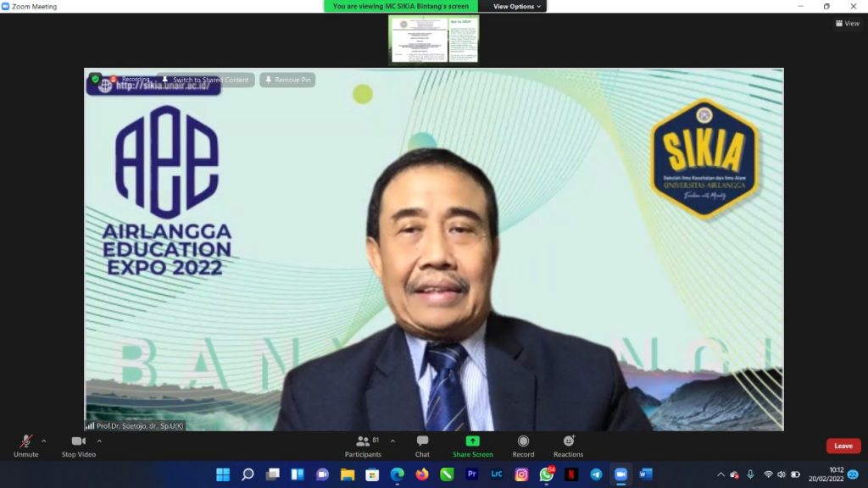Open WhatsApp from the taskbar
The image size is (868, 488).
546,474
